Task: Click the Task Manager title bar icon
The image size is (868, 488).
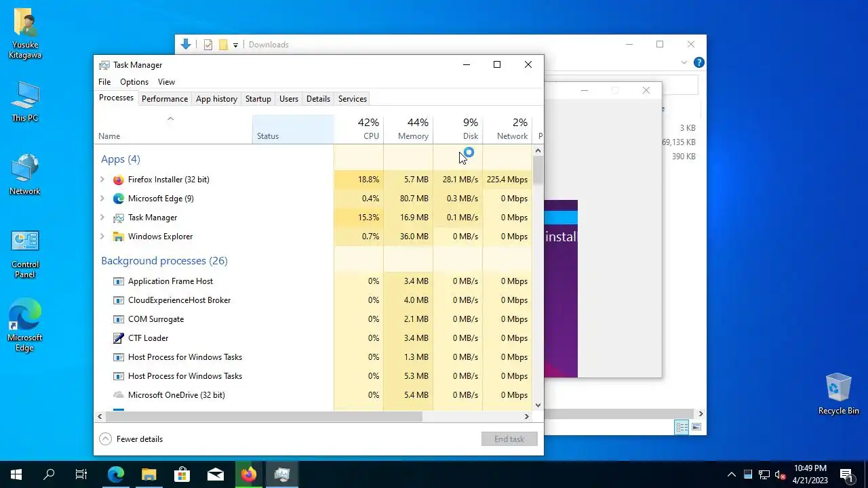Action: click(104, 65)
